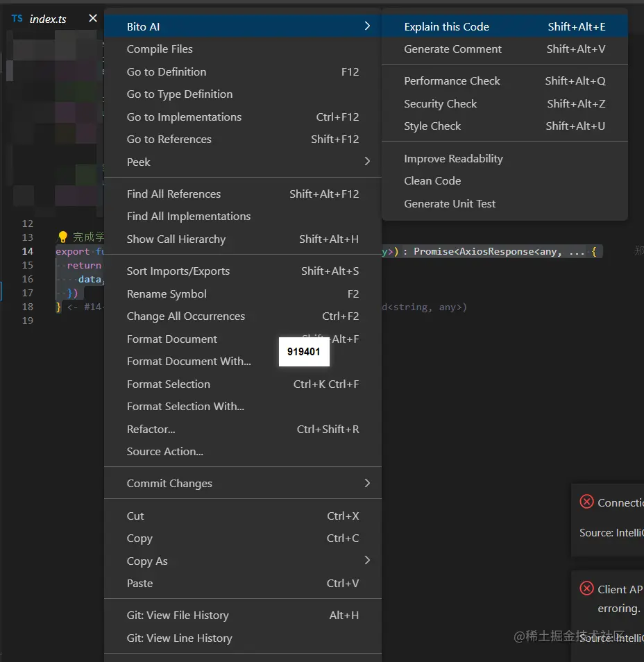Open Git: View File History
This screenshot has height=662, width=644.
[243, 615]
